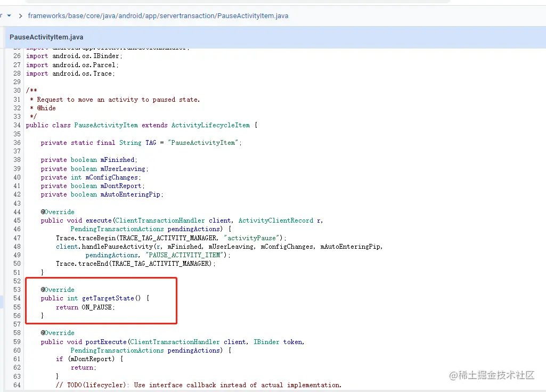Image resolution: width=546 pixels, height=392 pixels.
Task: Open the 'frameworks' breadcrumb segment
Action: 47,15
